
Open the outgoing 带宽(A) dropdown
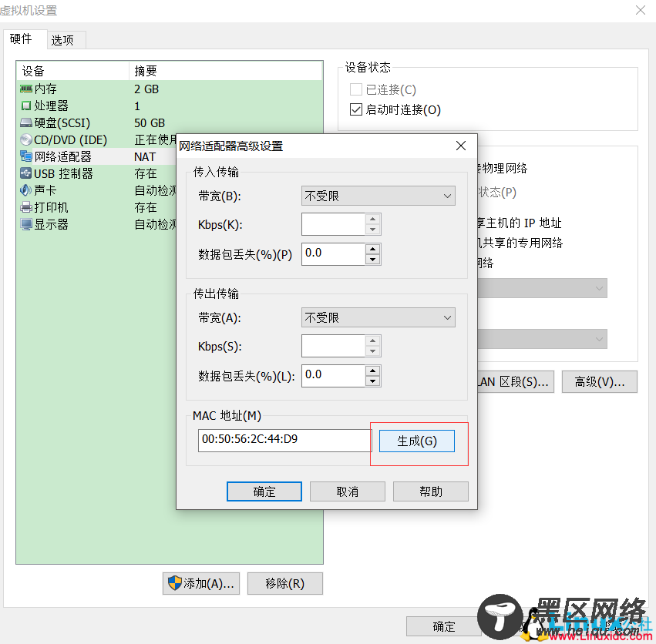coord(378,317)
